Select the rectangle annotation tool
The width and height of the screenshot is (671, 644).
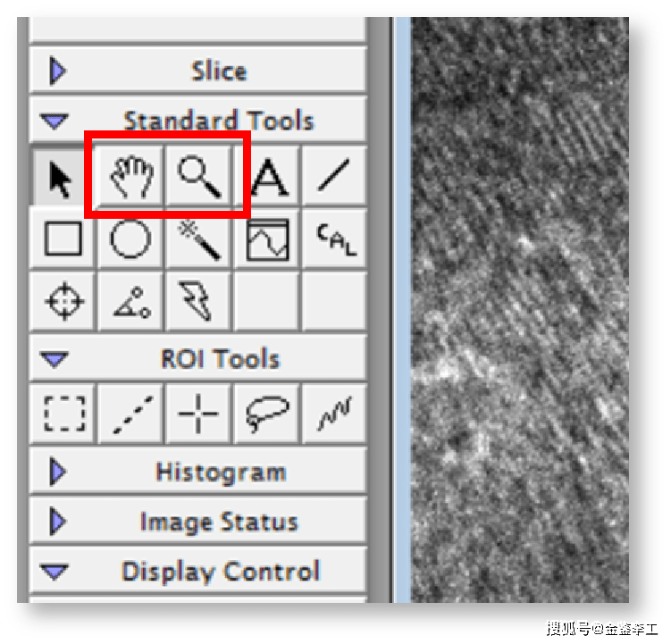(63, 238)
